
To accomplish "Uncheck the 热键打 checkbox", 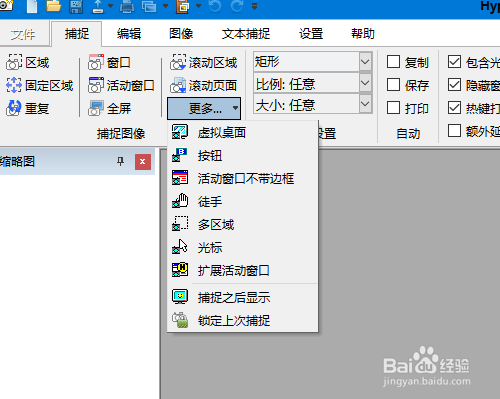I will [454, 108].
